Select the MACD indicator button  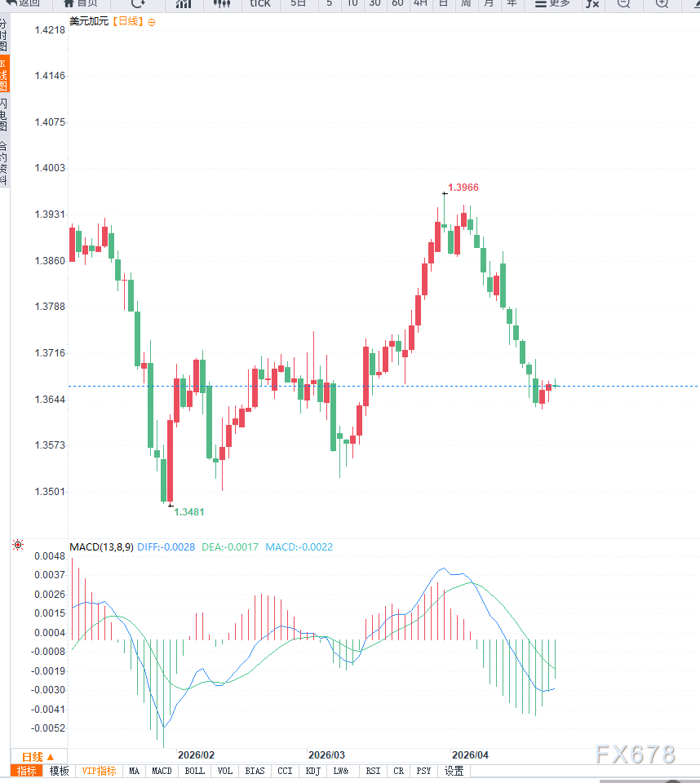point(162,771)
